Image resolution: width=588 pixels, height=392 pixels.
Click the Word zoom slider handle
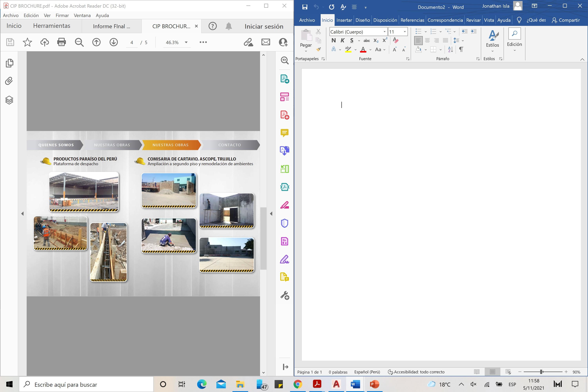click(x=541, y=372)
